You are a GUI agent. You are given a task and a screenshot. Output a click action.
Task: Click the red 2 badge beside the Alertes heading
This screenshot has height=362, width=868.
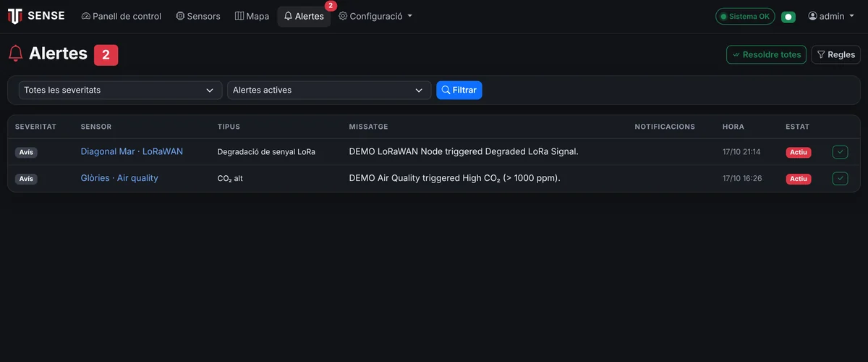pos(106,54)
